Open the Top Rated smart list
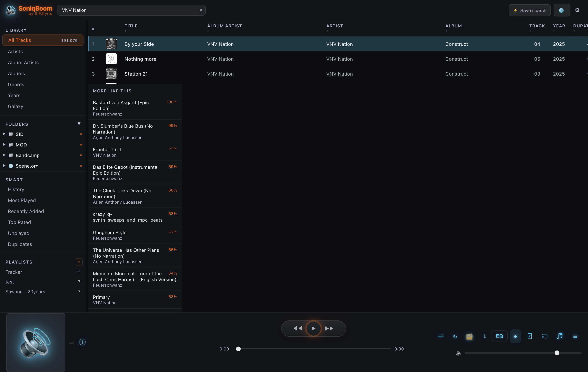The height and width of the screenshot is (372, 588). point(19,222)
